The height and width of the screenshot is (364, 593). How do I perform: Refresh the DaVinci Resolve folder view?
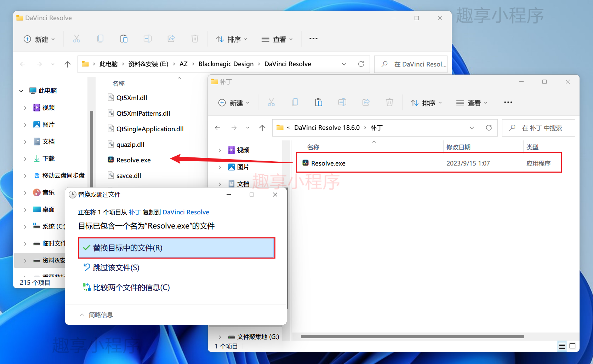(x=361, y=64)
